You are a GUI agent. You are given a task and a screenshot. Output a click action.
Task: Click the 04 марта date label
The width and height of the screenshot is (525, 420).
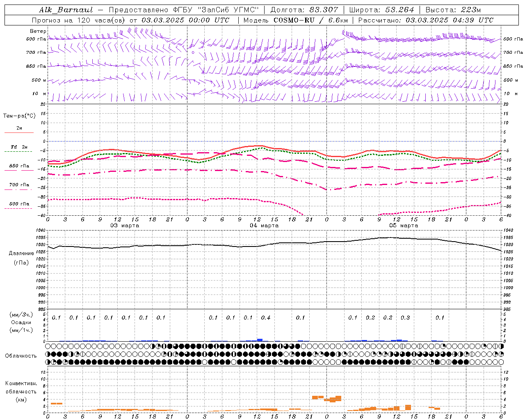point(264,226)
